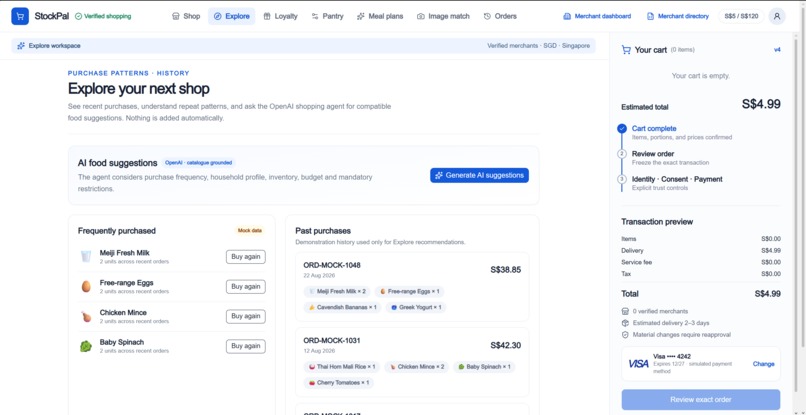The width and height of the screenshot is (806, 415).
Task: Click the Estimated total S$4.99 amount
Action: click(x=761, y=104)
